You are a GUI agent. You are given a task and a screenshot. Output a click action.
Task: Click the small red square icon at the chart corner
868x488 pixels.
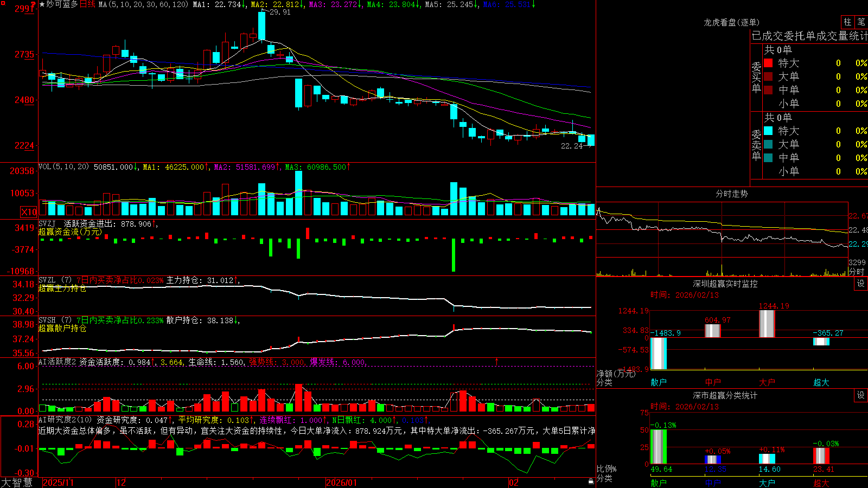point(2,2)
